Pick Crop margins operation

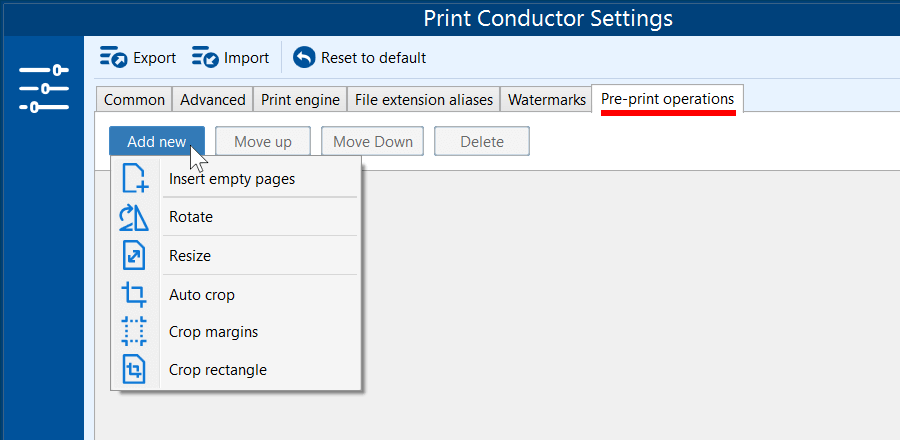click(214, 332)
